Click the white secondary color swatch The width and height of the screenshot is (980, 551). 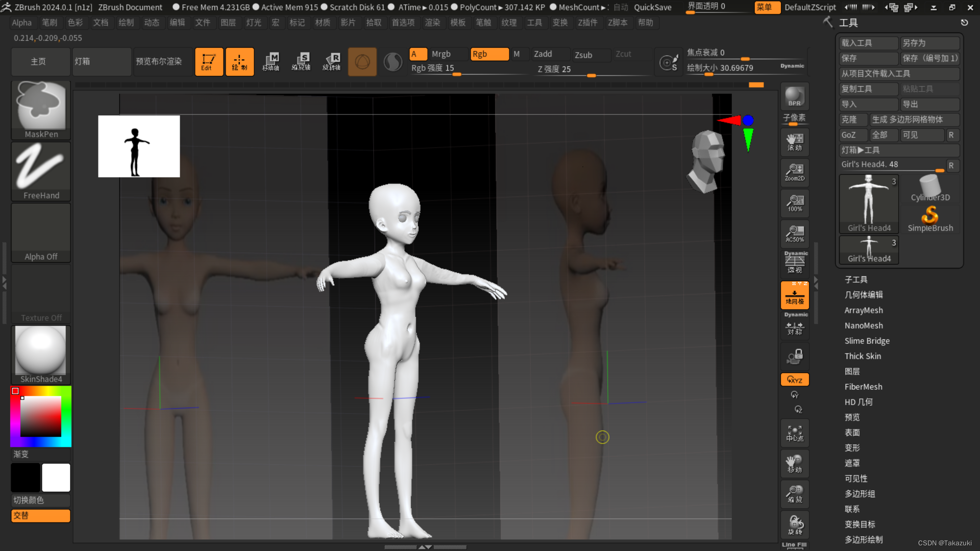click(x=56, y=478)
